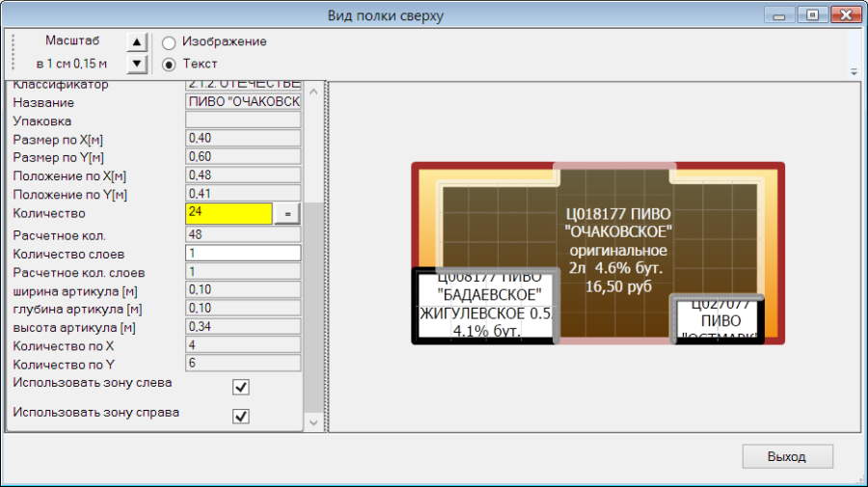
Task: Focus the Размер по Y field
Action: coord(243,156)
